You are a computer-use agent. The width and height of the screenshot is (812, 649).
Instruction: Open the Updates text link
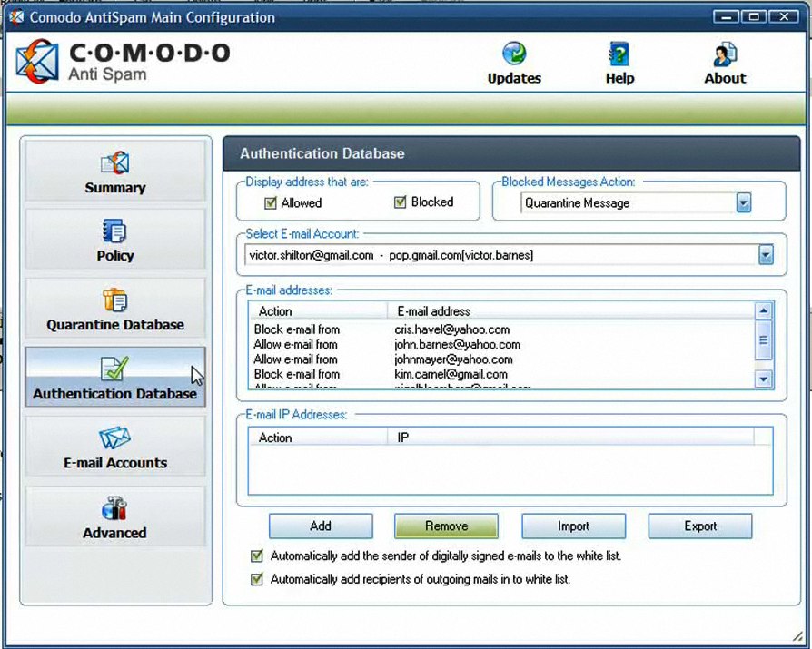tap(514, 78)
